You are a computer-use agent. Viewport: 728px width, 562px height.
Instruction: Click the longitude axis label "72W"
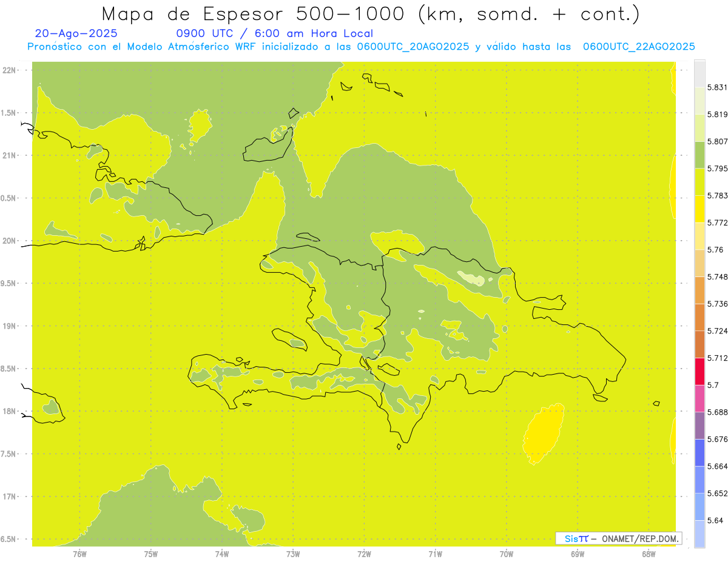364,554
